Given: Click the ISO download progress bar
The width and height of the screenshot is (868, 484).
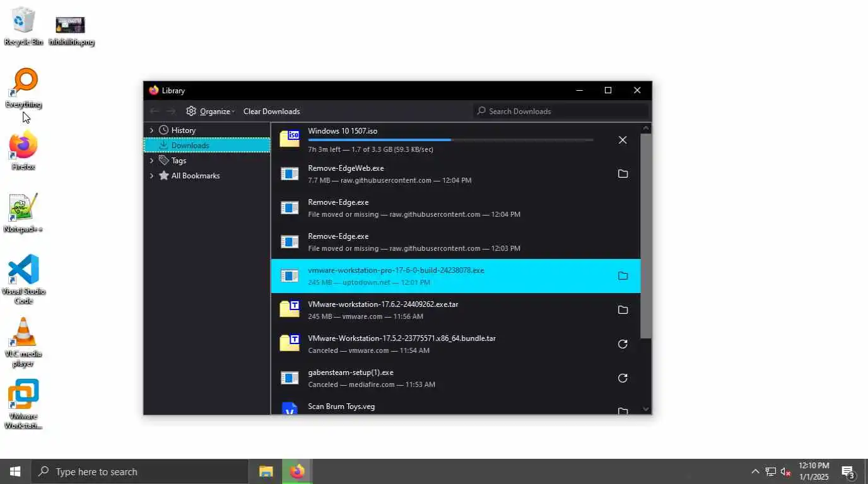Looking at the screenshot, I should tap(450, 140).
